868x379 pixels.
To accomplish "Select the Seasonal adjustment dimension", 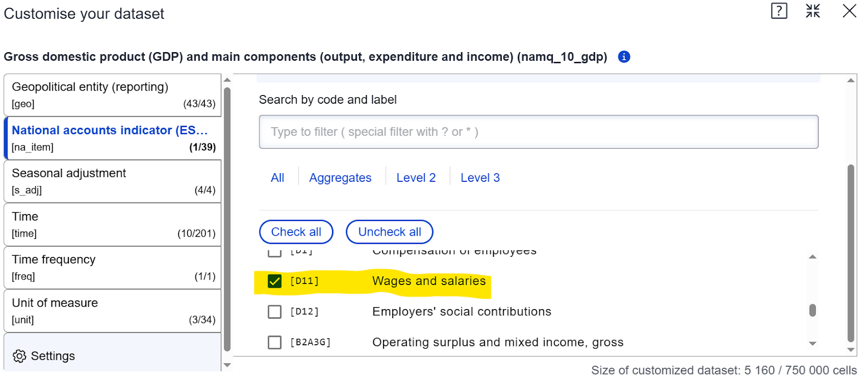I will tap(112, 181).
